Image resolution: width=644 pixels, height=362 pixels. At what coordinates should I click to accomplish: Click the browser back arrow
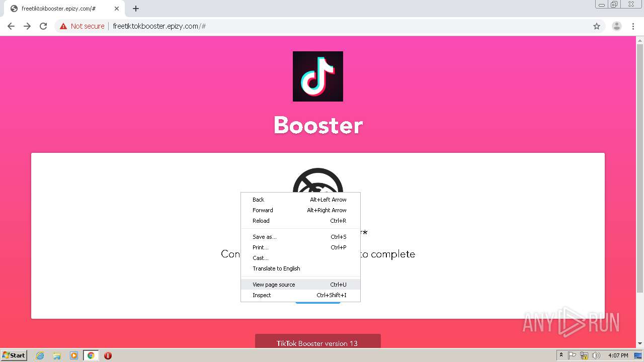click(x=11, y=26)
